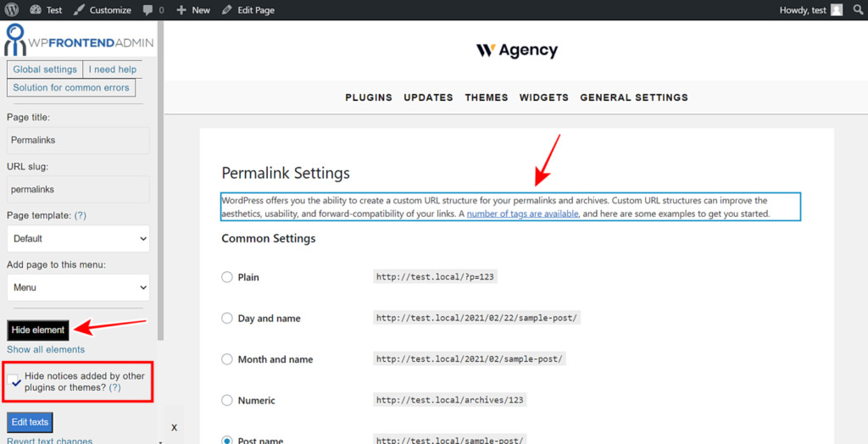The height and width of the screenshot is (444, 868).
Task: Click the sidebar vertical scrollbar
Action: click(160, 180)
